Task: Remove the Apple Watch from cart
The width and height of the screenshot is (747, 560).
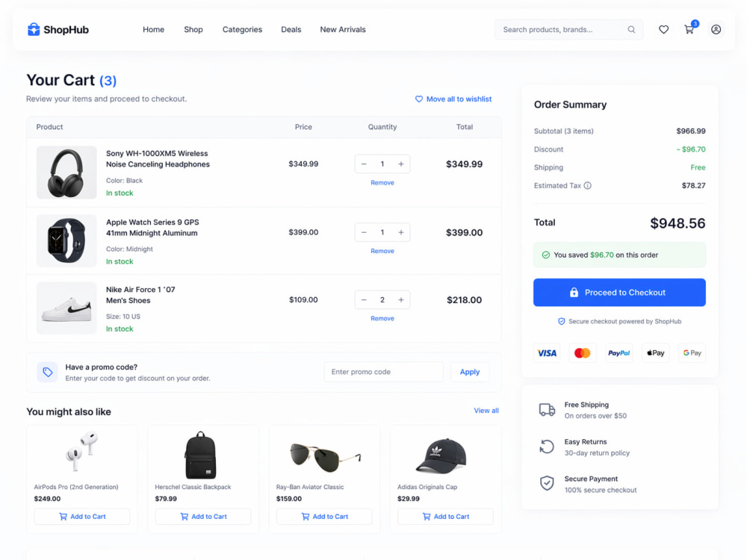Action: click(x=382, y=251)
